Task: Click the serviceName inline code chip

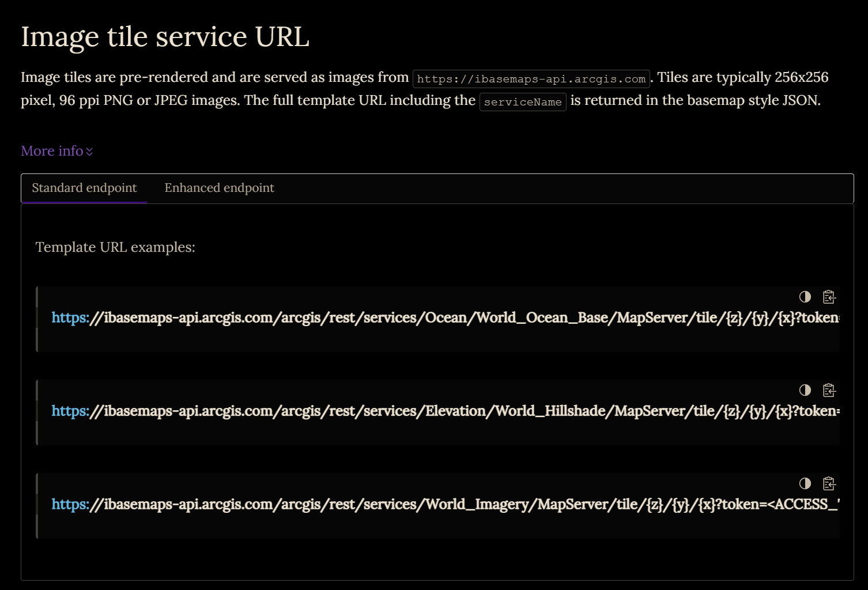Action: pyautogui.click(x=523, y=102)
